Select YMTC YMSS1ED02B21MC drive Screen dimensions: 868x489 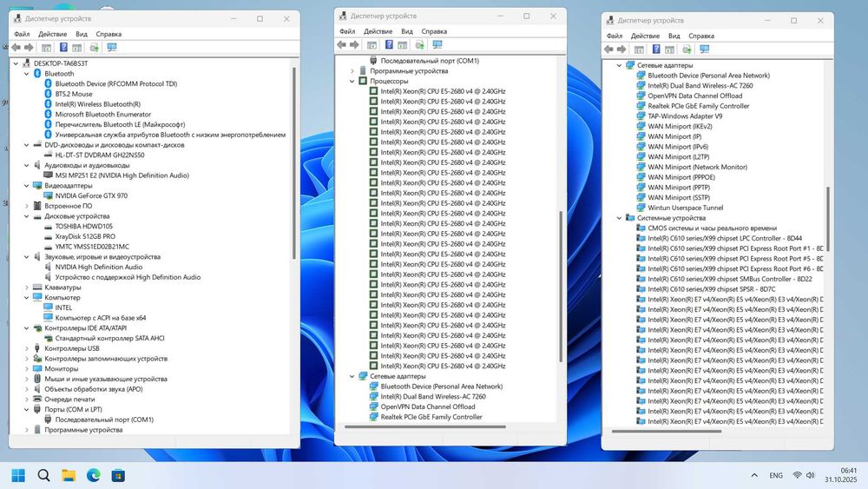(92, 247)
